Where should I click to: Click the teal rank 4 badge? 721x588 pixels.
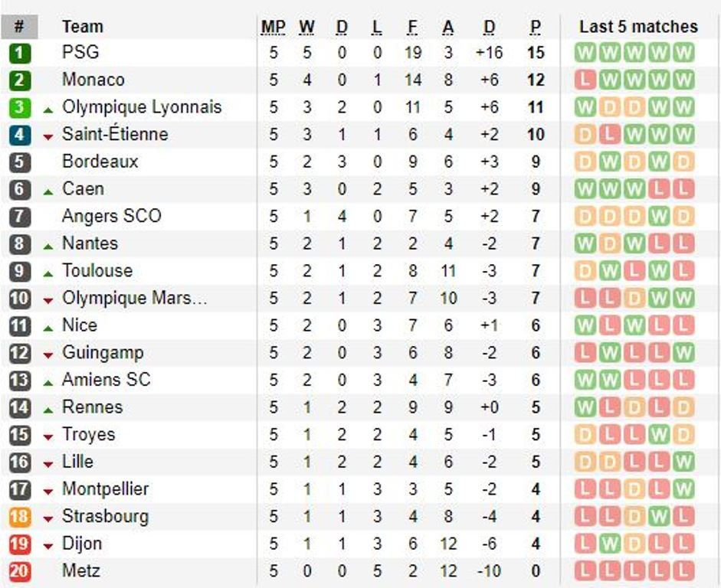[20, 135]
